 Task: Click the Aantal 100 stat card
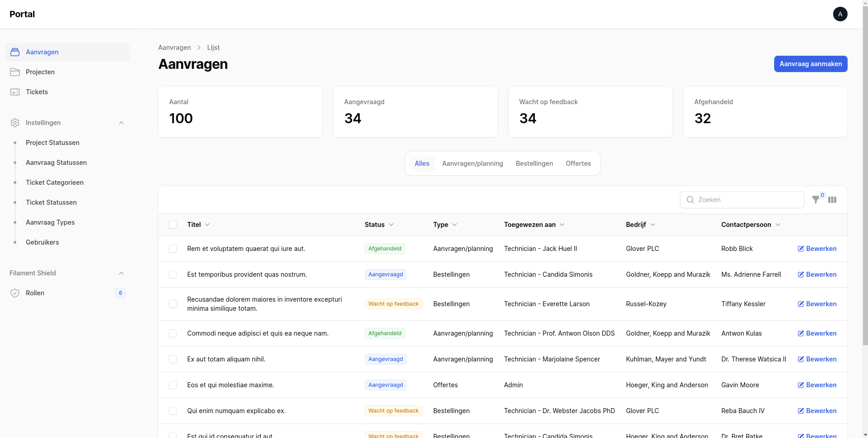tap(240, 112)
